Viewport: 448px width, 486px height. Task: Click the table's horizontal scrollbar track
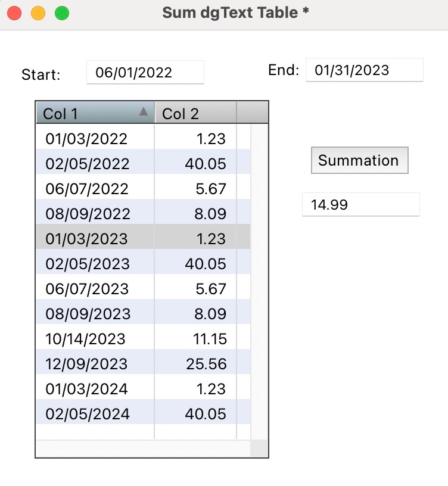pos(143,448)
